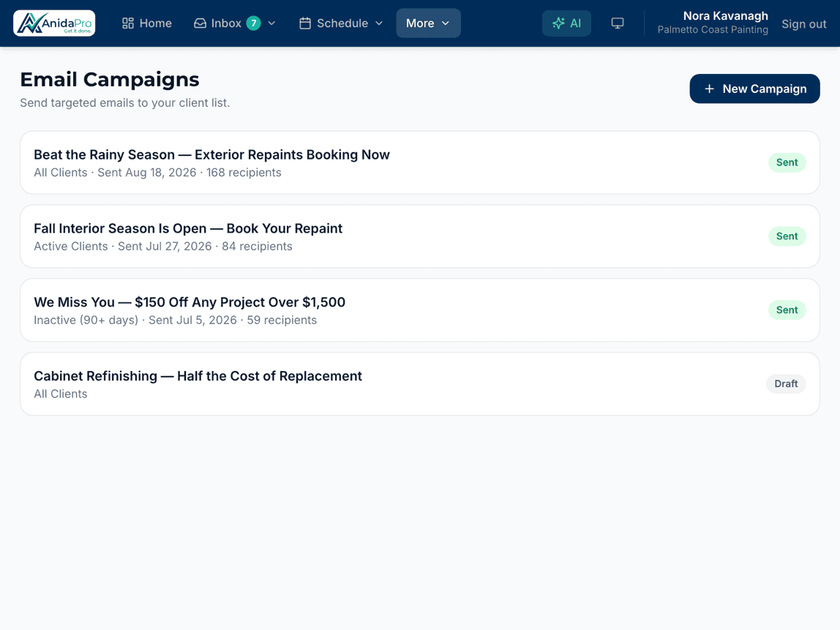Click the Email Campaigns heading
The image size is (840, 630).
click(x=109, y=79)
